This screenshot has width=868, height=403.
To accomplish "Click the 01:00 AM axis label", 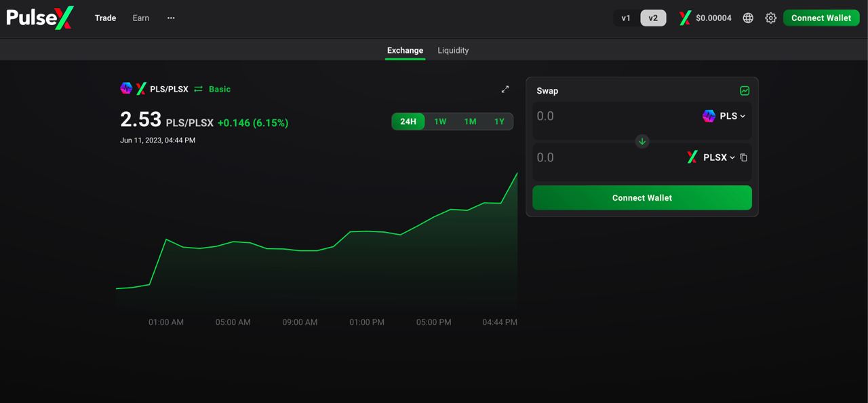I will 166,322.
